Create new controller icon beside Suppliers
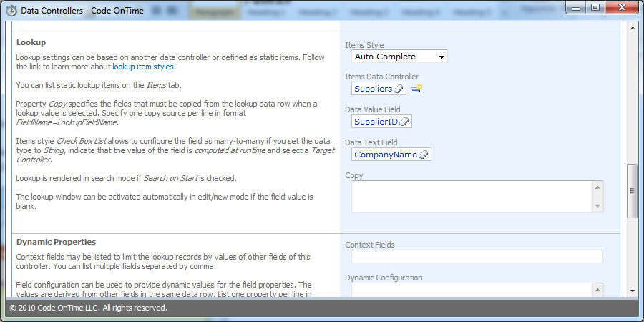 click(x=416, y=88)
